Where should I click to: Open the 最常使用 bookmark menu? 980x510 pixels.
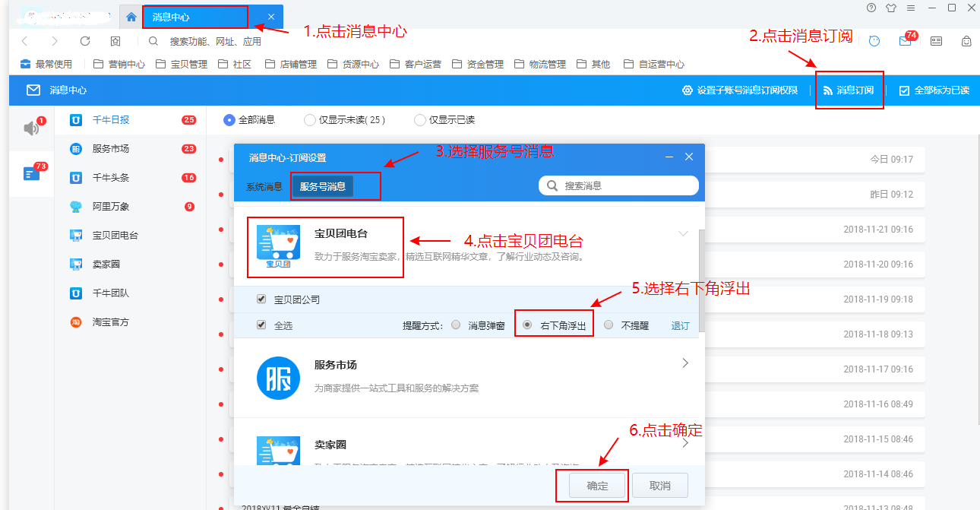[46, 64]
